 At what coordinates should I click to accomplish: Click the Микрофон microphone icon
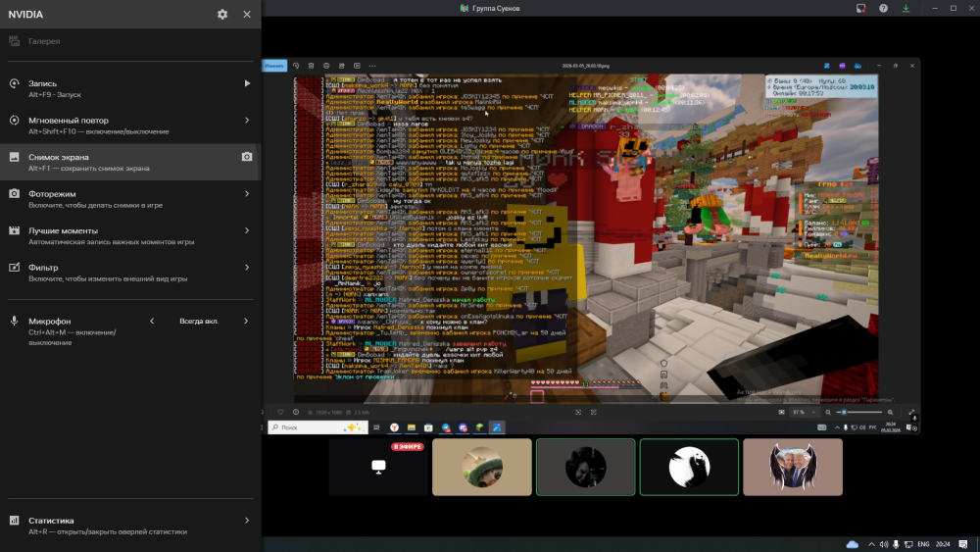(x=15, y=321)
